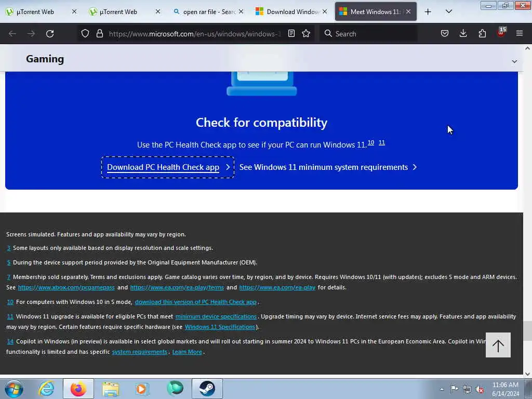The width and height of the screenshot is (532, 399).
Task: Open the Firefox hamburger menu
Action: [519, 33]
